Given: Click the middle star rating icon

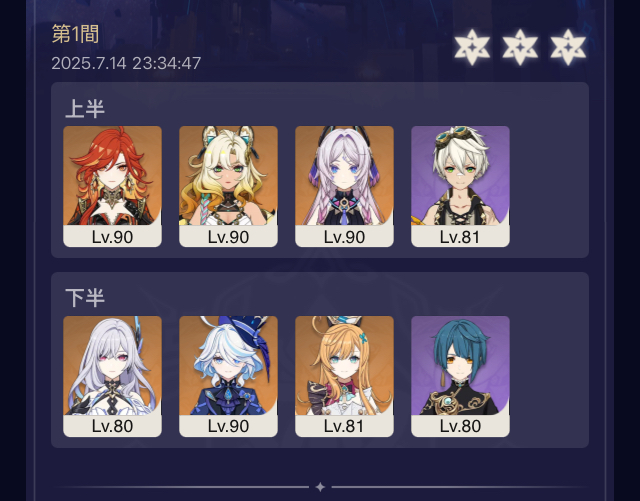Looking at the screenshot, I should point(520,47).
